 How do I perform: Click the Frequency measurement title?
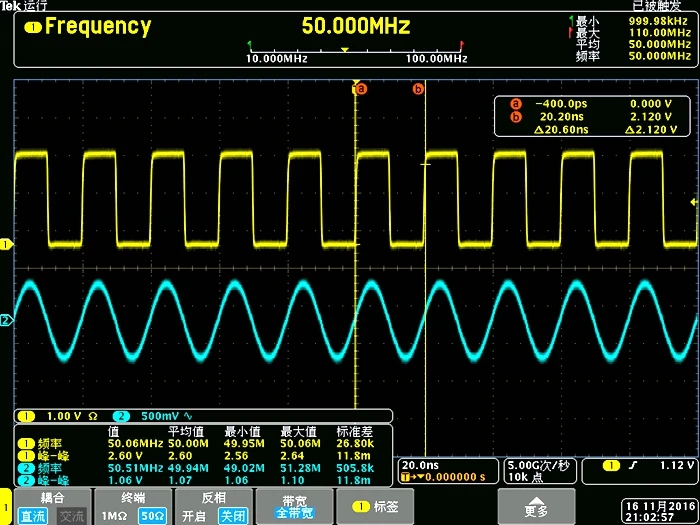pyautogui.click(x=98, y=27)
